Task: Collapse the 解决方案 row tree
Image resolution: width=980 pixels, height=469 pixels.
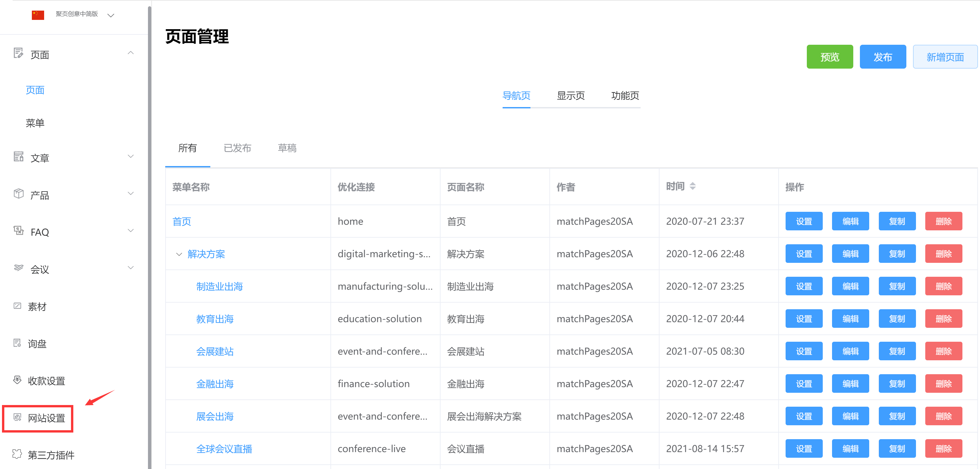Action: [x=179, y=254]
